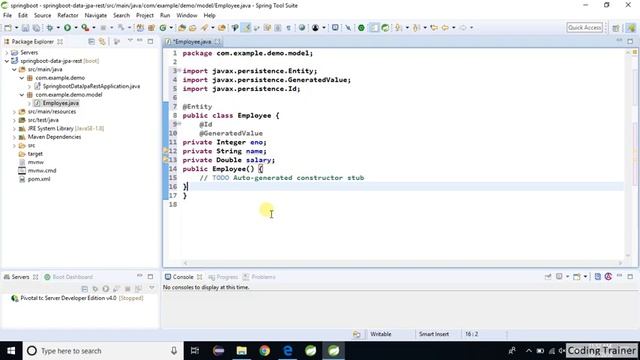Switch to the Spring perspective icon
The image size is (640, 360).
(631, 28)
